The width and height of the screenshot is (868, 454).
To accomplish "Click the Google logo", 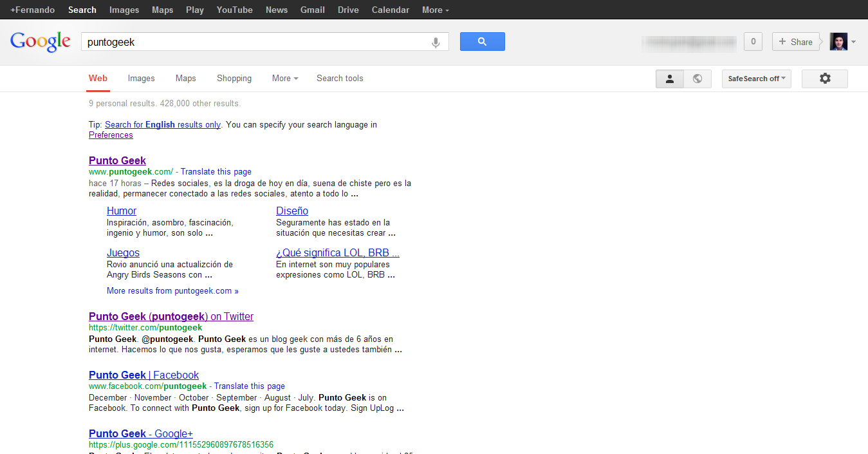I will tap(40, 42).
